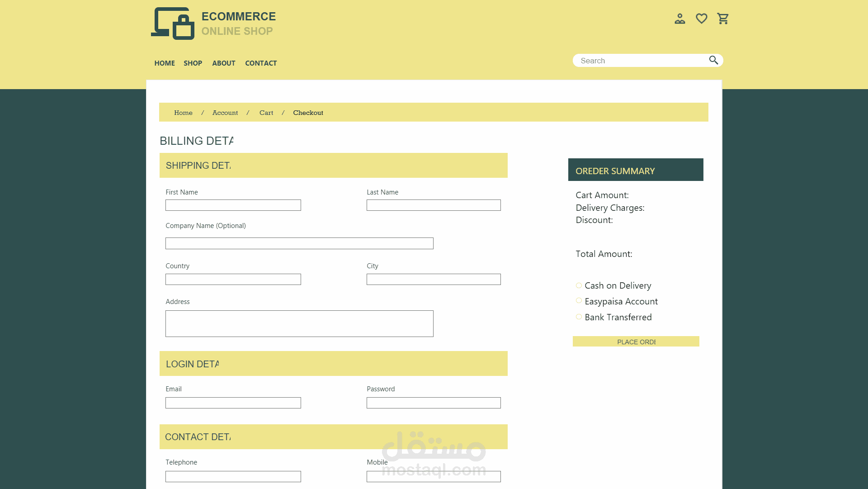
Task: Click the PLACE ORDER button
Action: (x=636, y=342)
